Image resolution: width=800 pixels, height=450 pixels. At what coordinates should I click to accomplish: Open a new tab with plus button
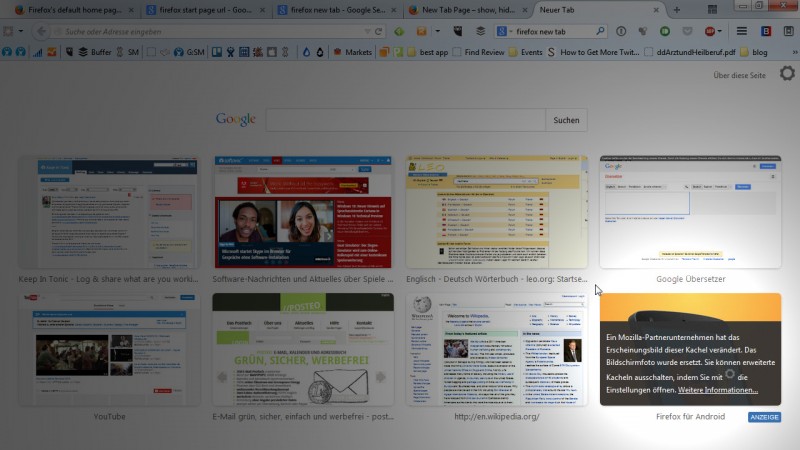pyautogui.click(x=676, y=9)
